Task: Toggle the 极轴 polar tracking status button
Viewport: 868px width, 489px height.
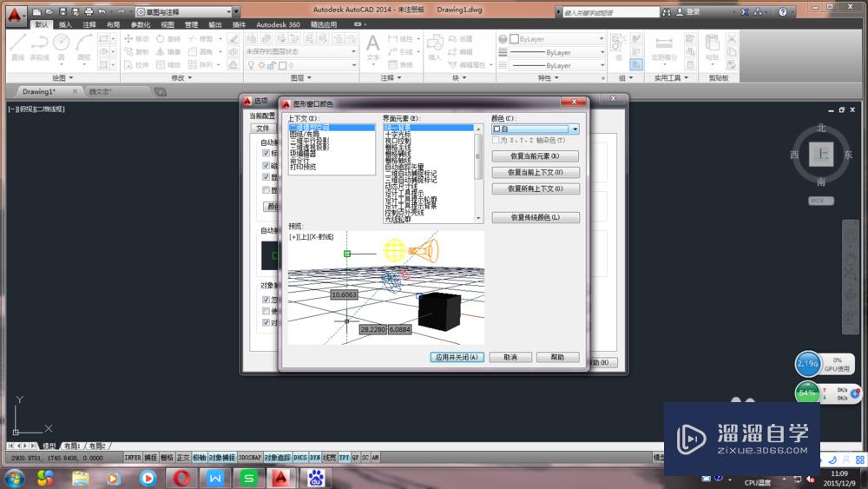Action: pyautogui.click(x=200, y=458)
